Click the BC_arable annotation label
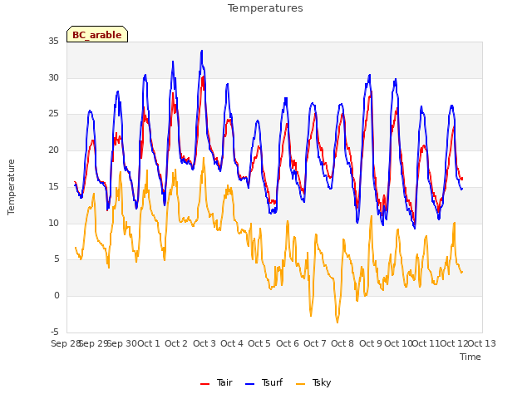Viewport: 532px width, 399px height. 97,34
